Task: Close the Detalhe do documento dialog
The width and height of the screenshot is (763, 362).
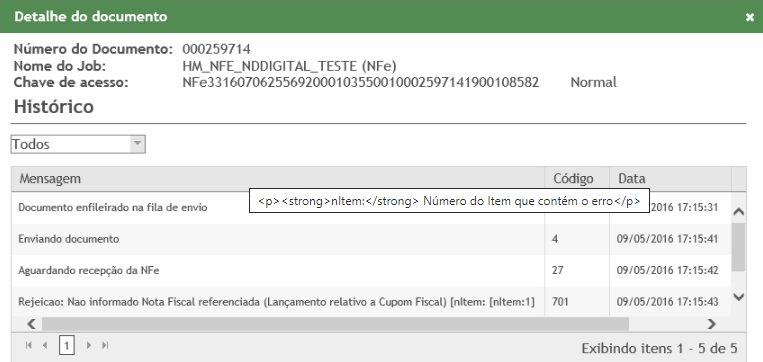Action: (749, 17)
